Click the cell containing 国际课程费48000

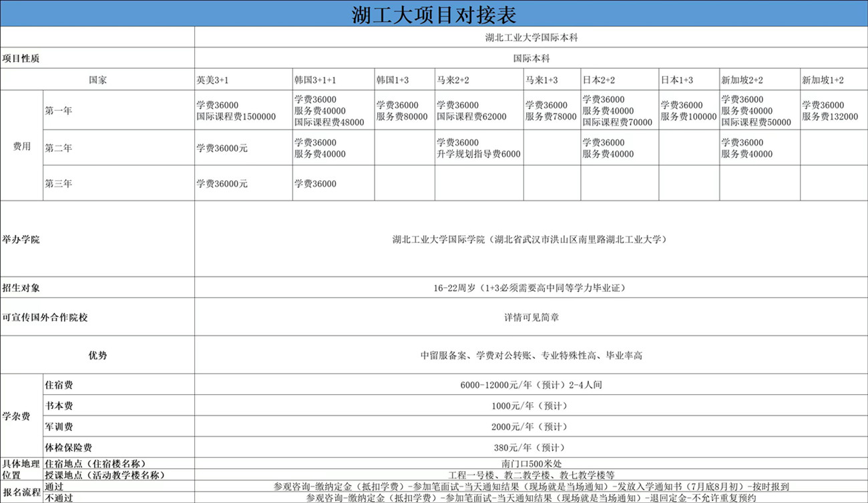pyautogui.click(x=333, y=110)
